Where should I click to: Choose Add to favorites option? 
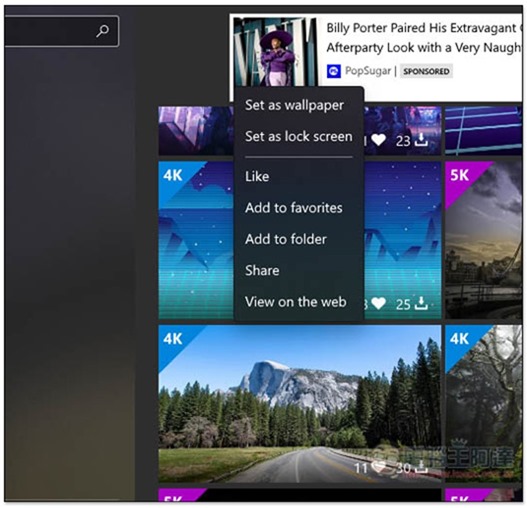click(x=294, y=208)
